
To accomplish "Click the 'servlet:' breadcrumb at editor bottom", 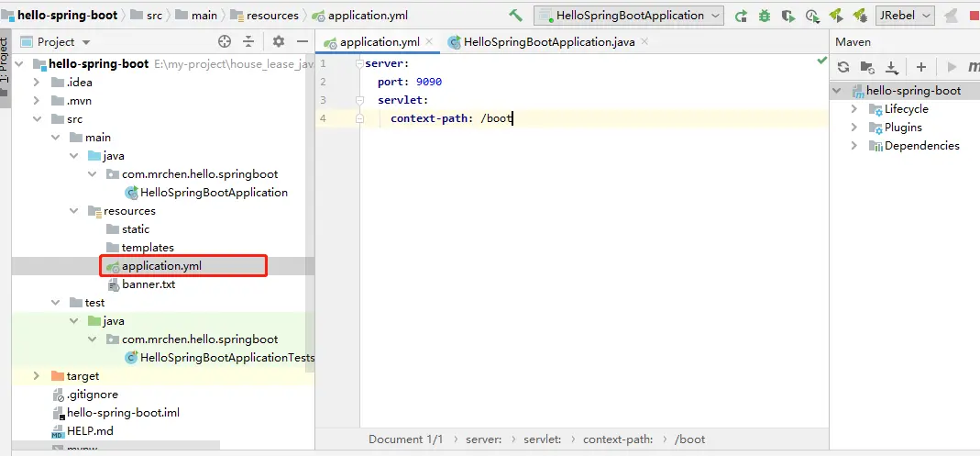I will [542, 439].
